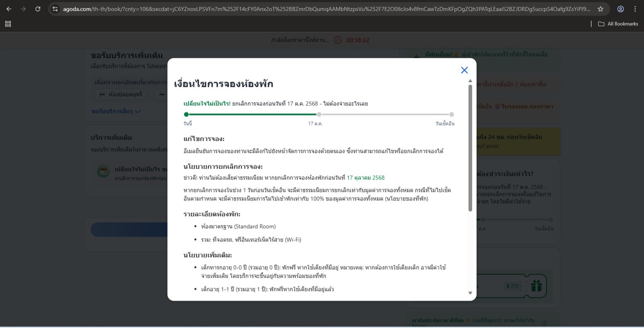Click the 'เด็กอายุ 1-1 ปี' policy line

(267, 289)
